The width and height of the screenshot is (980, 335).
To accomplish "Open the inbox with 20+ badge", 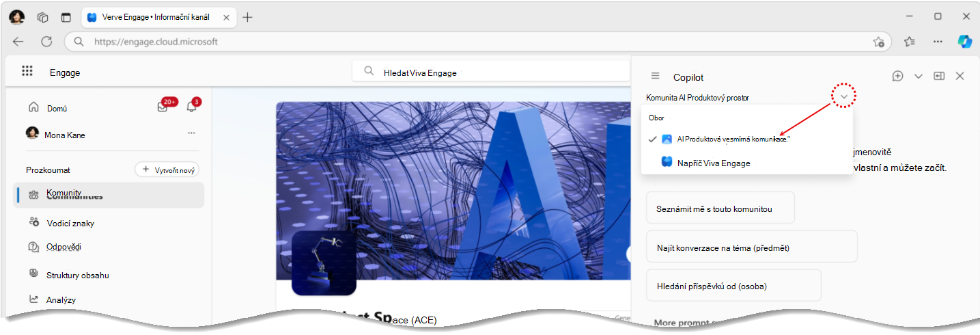I will [x=163, y=107].
